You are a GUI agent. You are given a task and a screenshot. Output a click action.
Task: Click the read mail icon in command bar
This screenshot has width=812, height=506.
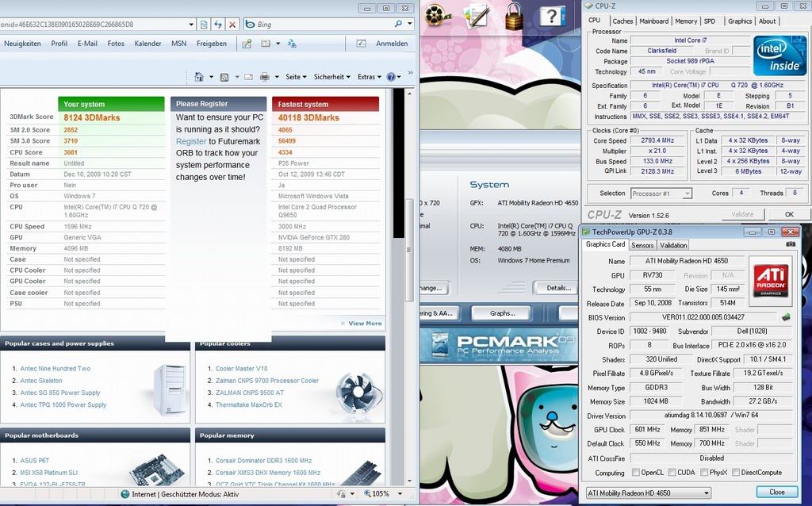point(248,77)
